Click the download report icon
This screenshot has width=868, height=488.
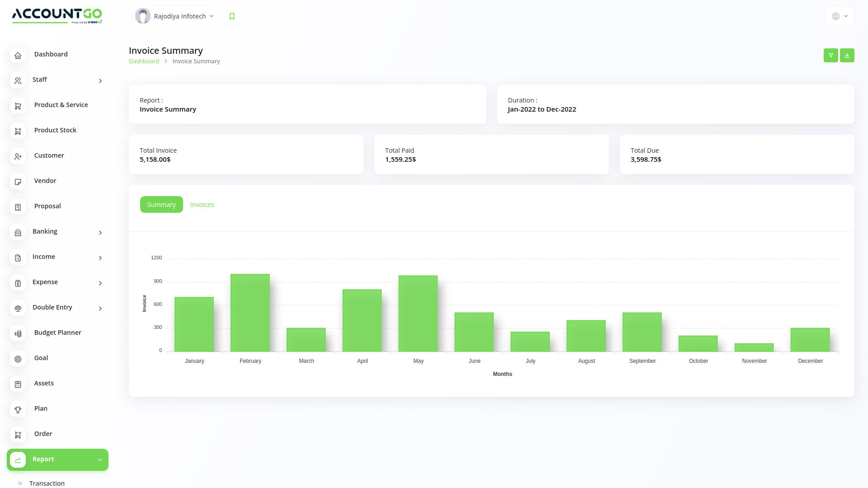[847, 55]
